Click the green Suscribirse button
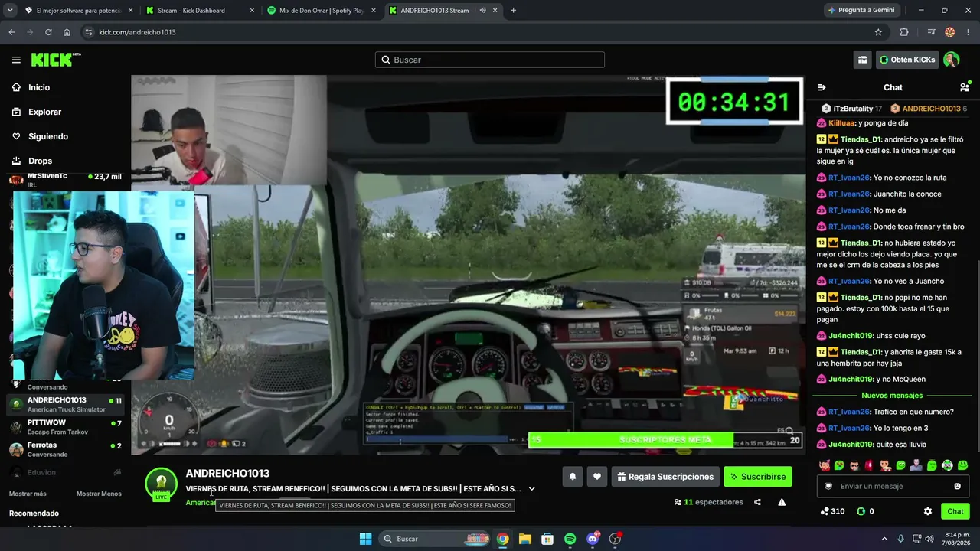Viewport: 980px width, 551px height. [758, 477]
